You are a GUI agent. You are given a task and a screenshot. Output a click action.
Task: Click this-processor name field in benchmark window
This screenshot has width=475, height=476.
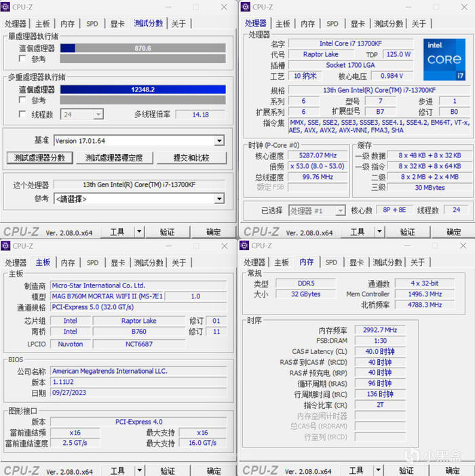(139, 184)
